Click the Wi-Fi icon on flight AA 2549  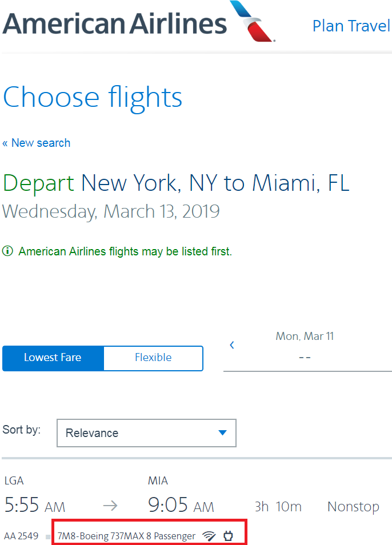209,536
